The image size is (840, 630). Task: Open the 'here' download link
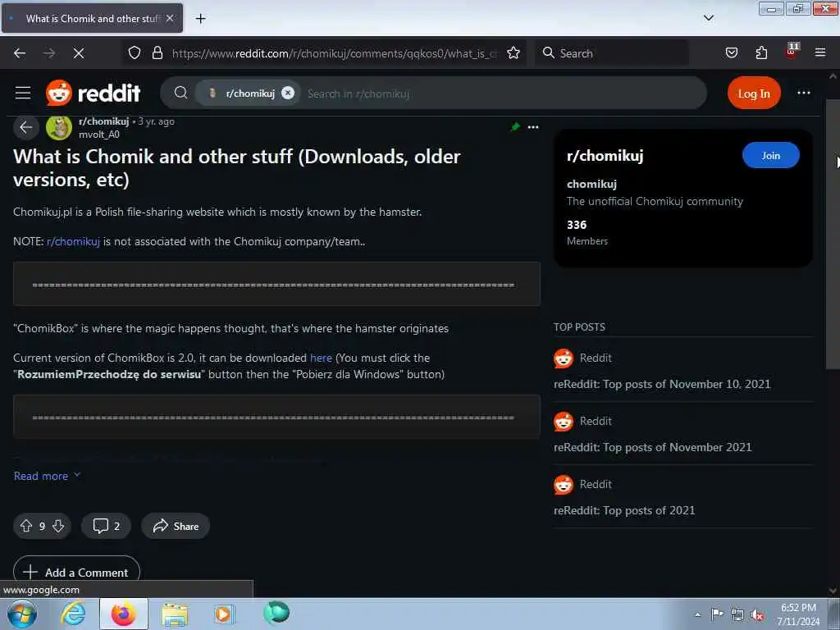pos(321,358)
